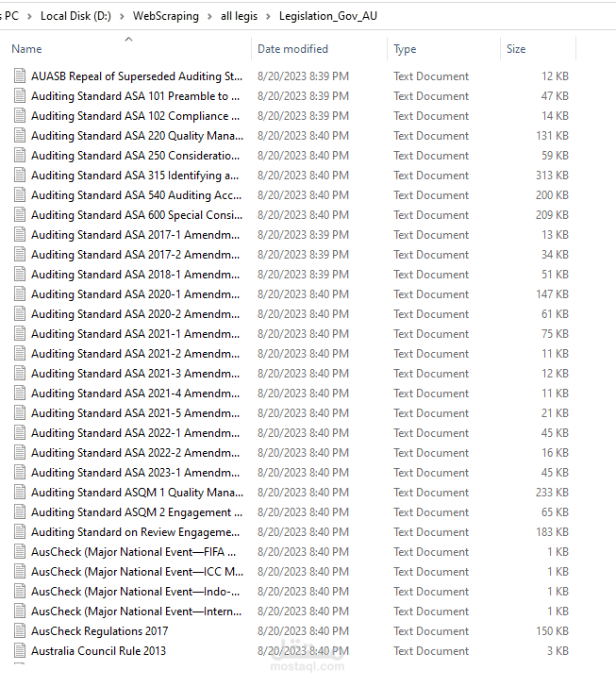Click file icon of ASA 2023-1 Amendment row
616x687 pixels.
click(20, 473)
